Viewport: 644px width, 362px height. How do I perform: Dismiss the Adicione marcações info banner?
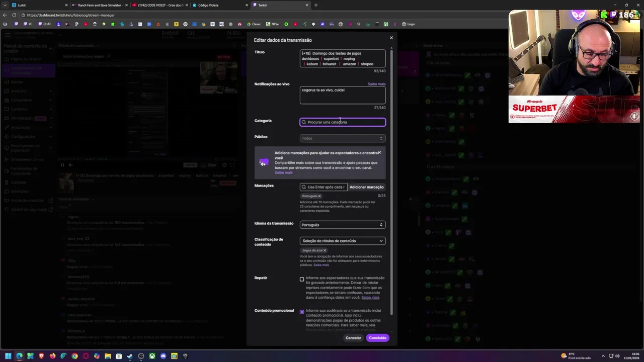pyautogui.click(x=379, y=152)
